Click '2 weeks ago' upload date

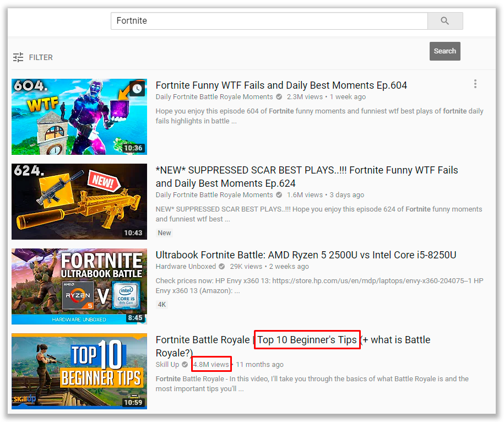point(289,267)
